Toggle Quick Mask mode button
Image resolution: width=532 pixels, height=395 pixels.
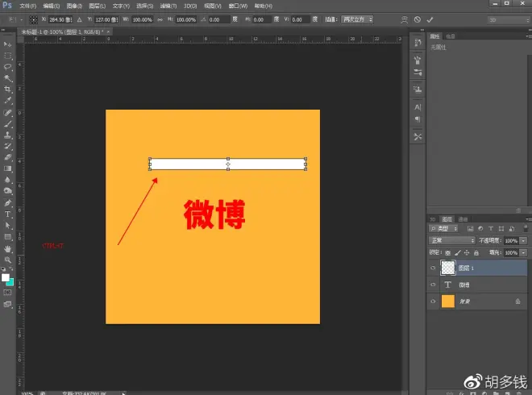(x=7, y=292)
